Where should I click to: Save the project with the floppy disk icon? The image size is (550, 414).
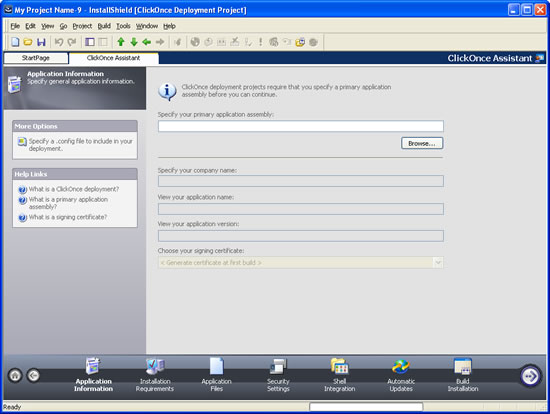(41, 42)
